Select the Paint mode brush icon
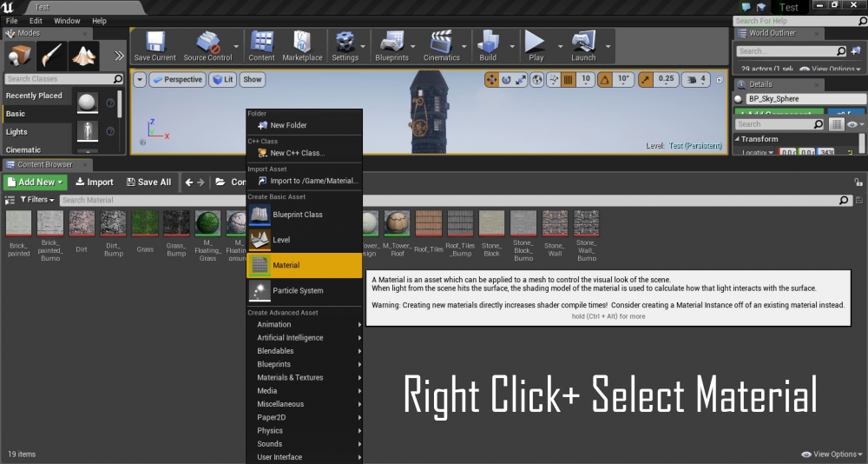868x464 pixels. coord(51,56)
